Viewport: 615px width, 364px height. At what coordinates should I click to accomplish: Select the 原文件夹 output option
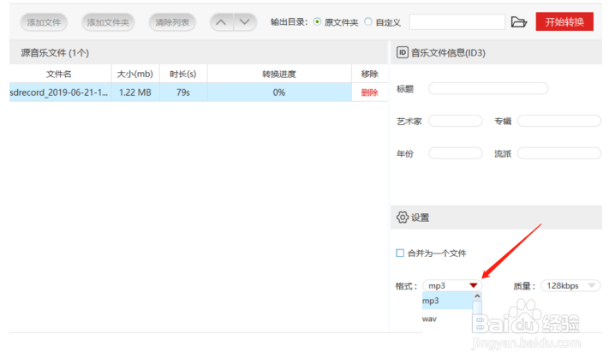317,22
